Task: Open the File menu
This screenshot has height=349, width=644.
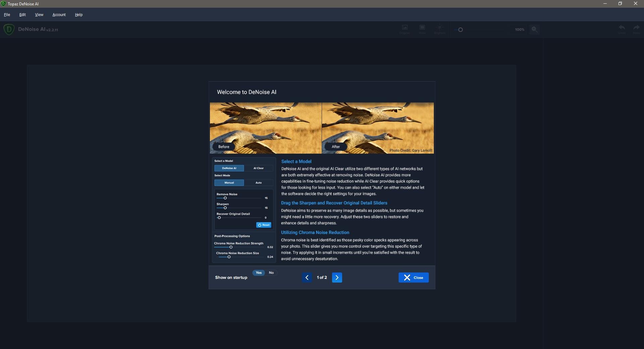Action: point(7,15)
